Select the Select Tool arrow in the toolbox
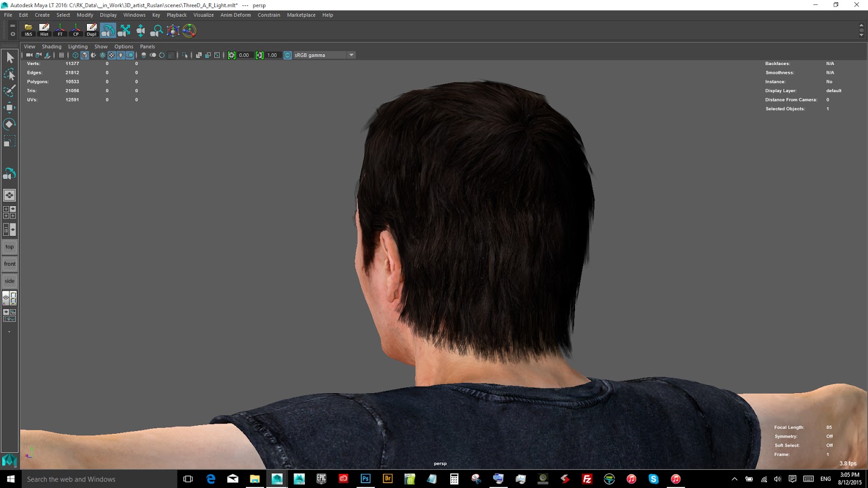Viewport: 868px width, 488px height. (x=10, y=57)
